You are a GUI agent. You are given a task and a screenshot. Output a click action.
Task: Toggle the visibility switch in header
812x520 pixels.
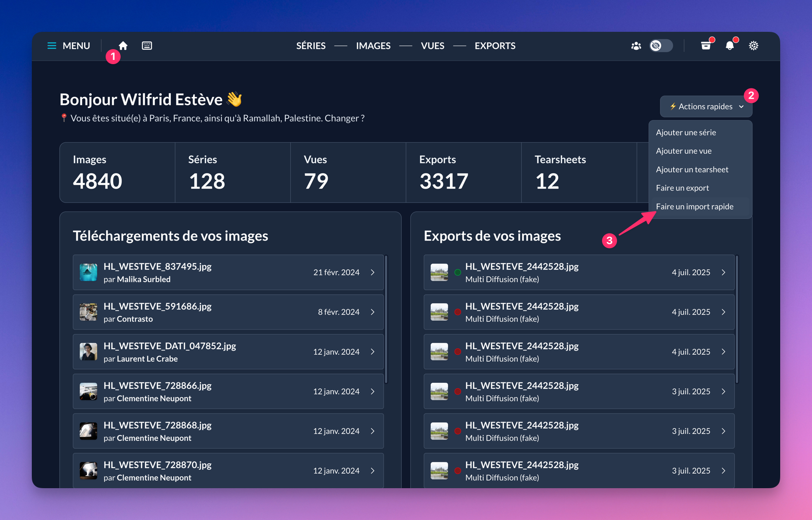[661, 45]
